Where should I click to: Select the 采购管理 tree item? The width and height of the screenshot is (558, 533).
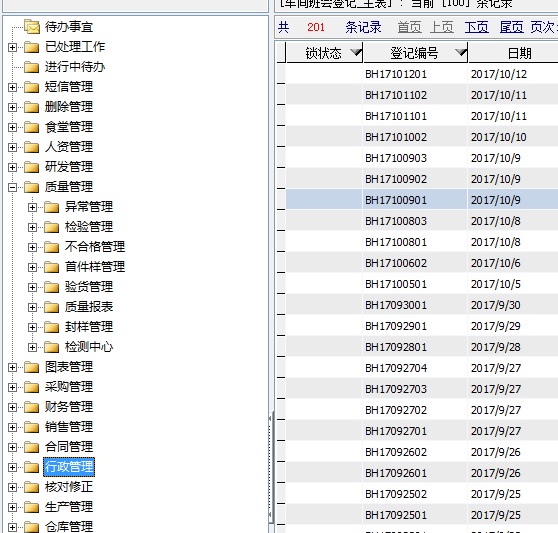pos(69,387)
